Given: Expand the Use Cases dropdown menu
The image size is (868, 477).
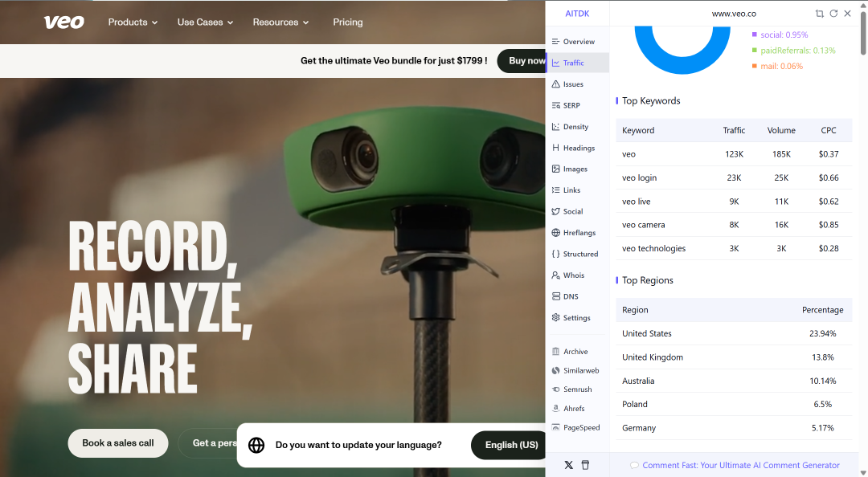Looking at the screenshot, I should (x=206, y=22).
